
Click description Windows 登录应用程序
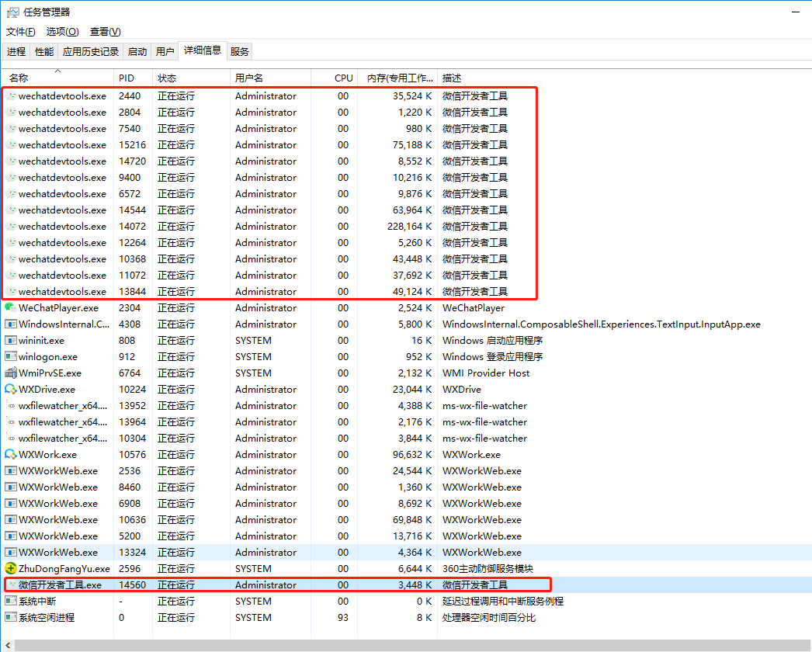click(492, 357)
